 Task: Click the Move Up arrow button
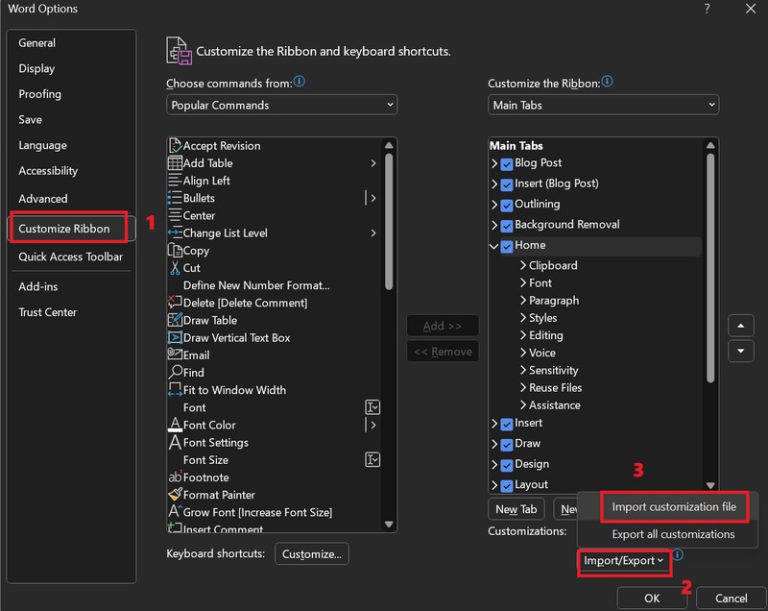point(740,326)
